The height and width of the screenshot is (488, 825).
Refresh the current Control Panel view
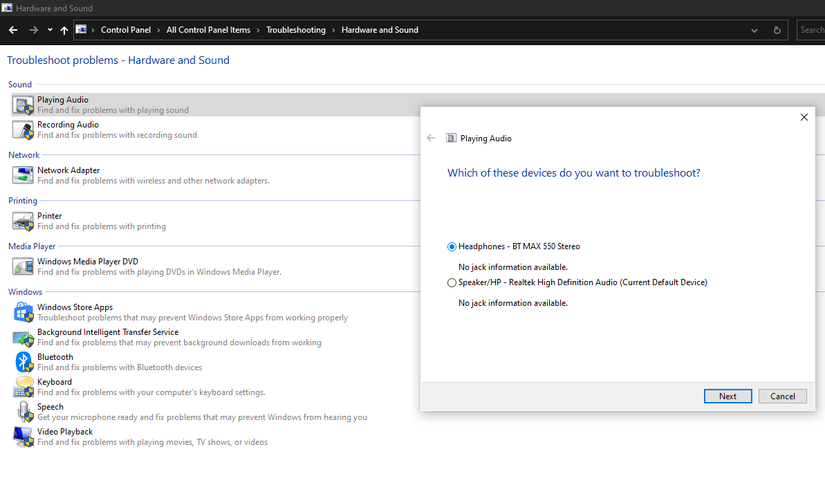pyautogui.click(x=777, y=31)
